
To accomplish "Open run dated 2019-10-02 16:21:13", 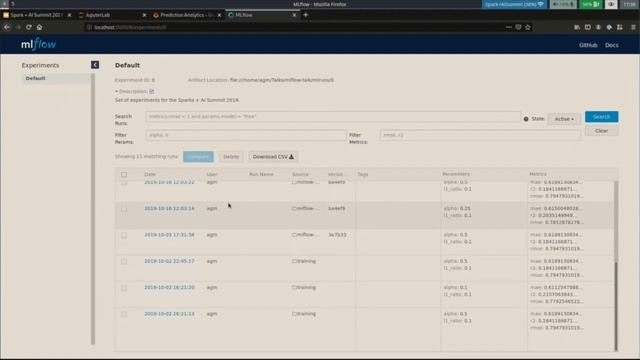I will pos(169,314).
